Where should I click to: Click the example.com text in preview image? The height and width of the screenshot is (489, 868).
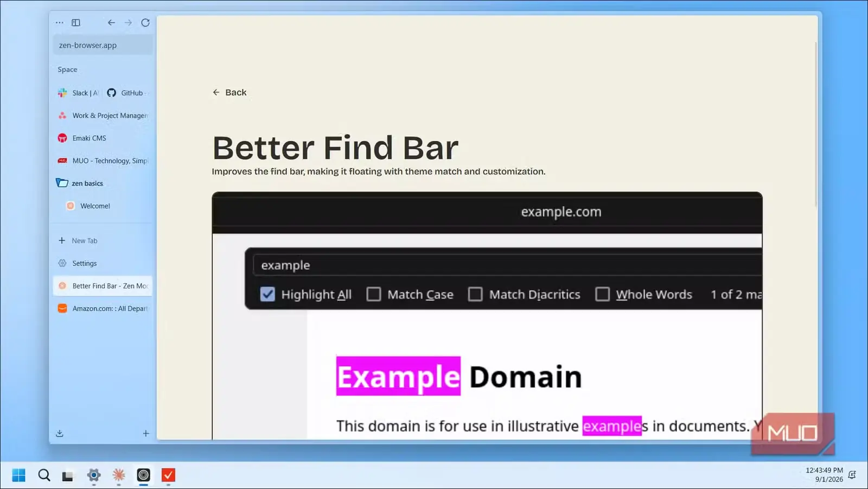561,212
